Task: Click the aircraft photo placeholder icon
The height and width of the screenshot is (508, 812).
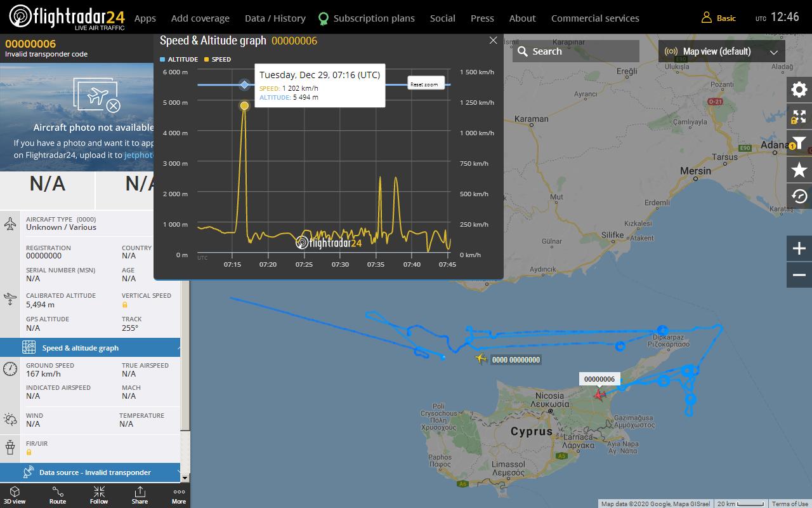Action: (96, 95)
